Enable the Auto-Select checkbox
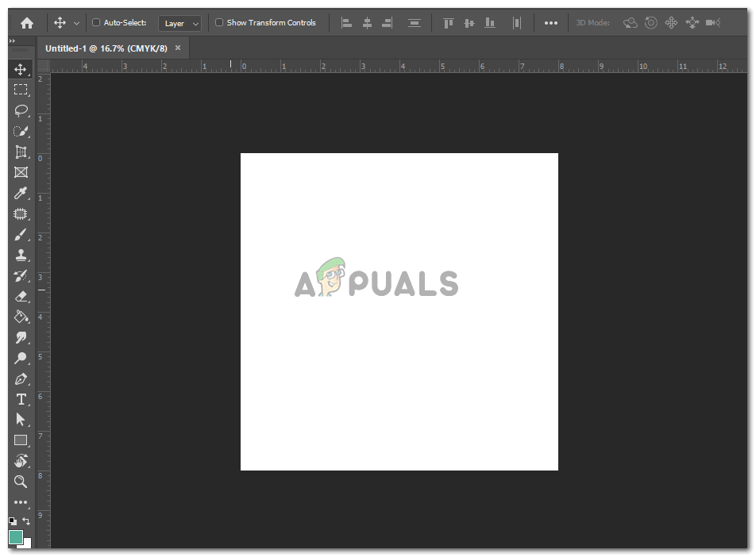Screen dimensions: 756x557 pos(96,23)
